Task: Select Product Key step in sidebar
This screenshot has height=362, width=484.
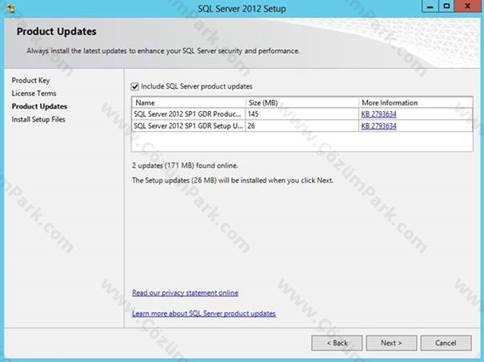Action: (x=31, y=80)
